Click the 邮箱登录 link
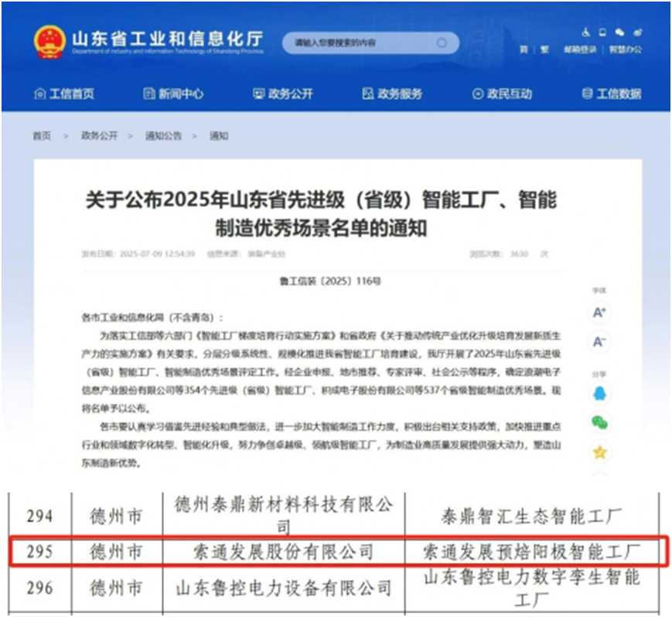Viewport: 672px width, 617px height. [580, 49]
